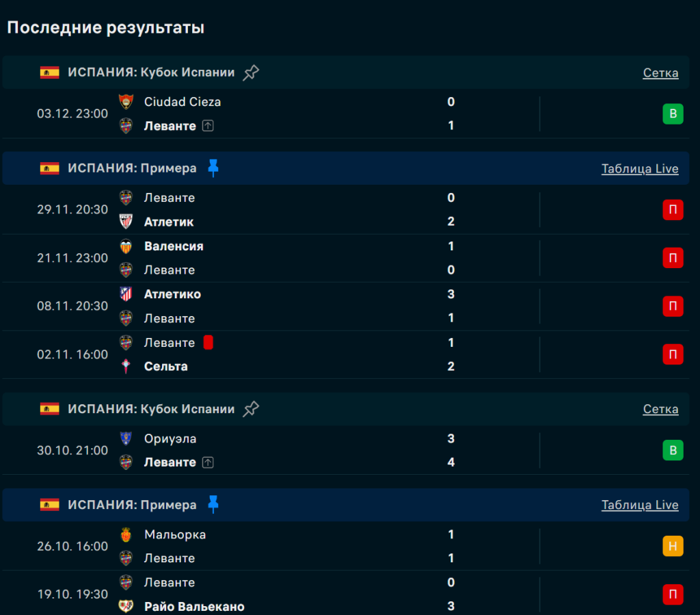Click the Атлетик club crest
The width and height of the screenshot is (700, 615).
(126, 222)
